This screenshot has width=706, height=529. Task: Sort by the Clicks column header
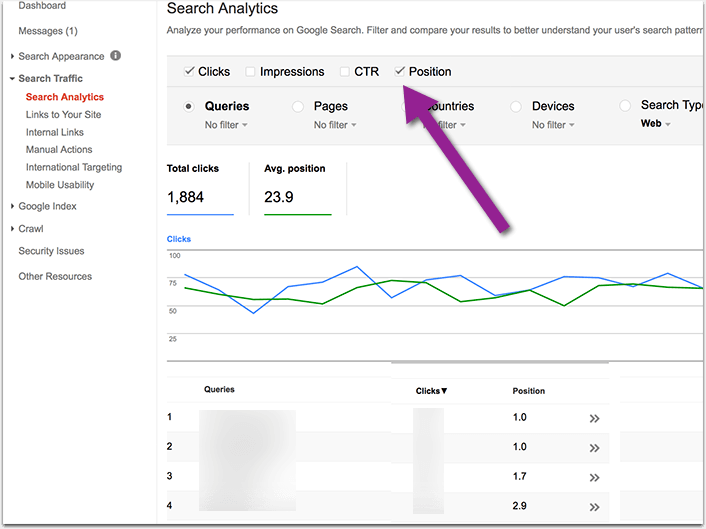(x=431, y=391)
